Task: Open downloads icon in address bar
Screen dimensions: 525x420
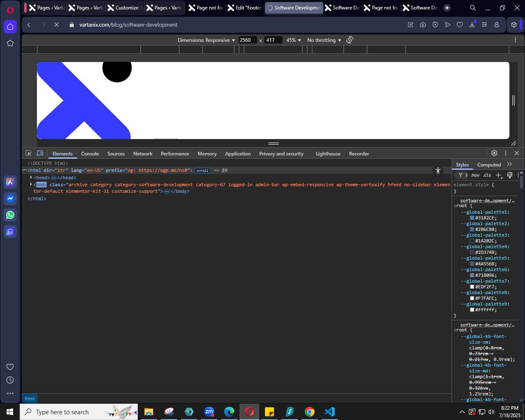Action: (x=472, y=25)
